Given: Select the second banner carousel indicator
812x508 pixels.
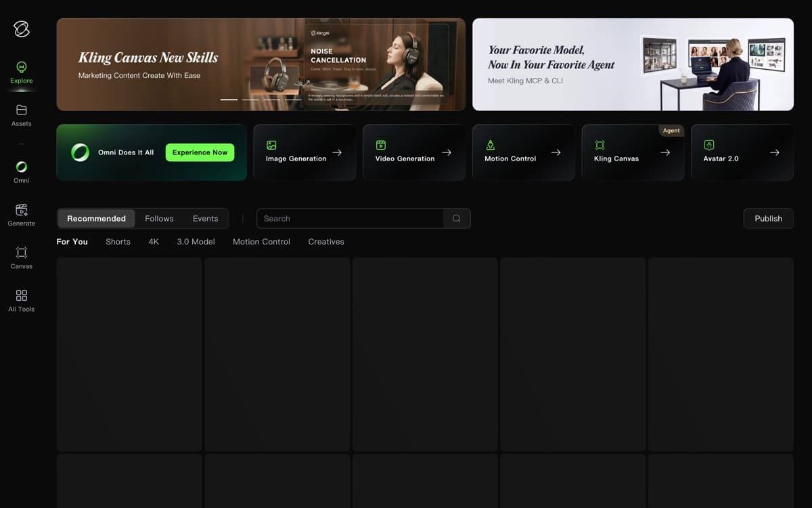Looking at the screenshot, I should [250, 100].
